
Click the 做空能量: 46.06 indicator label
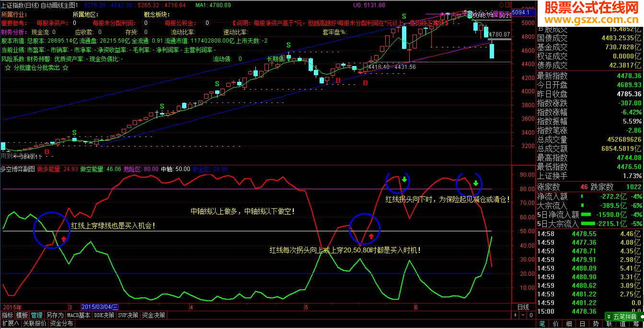click(x=101, y=169)
